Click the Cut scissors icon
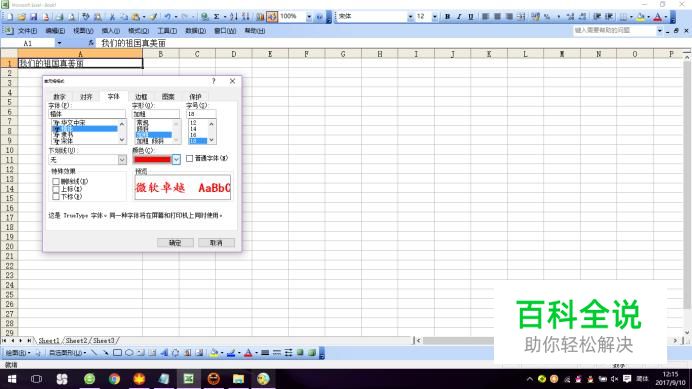Image resolution: width=692 pixels, height=389 pixels. [112, 17]
